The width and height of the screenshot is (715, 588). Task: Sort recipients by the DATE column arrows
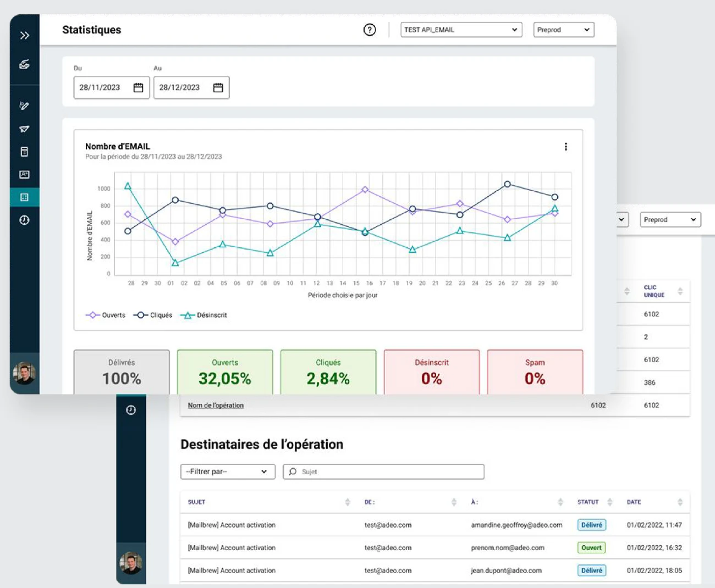[680, 502]
